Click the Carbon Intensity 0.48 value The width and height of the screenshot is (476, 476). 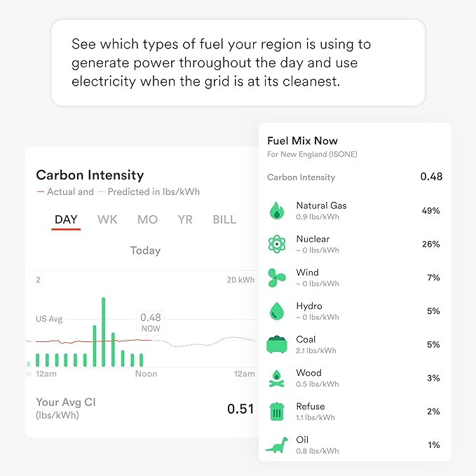[431, 177]
